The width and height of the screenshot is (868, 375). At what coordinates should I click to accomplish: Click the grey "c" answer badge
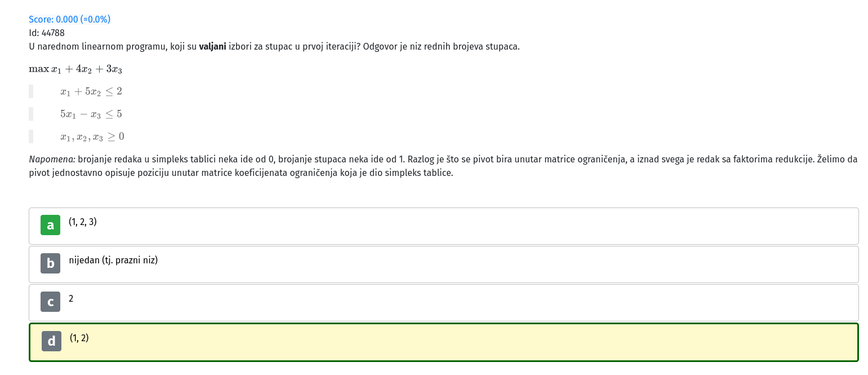pos(50,302)
